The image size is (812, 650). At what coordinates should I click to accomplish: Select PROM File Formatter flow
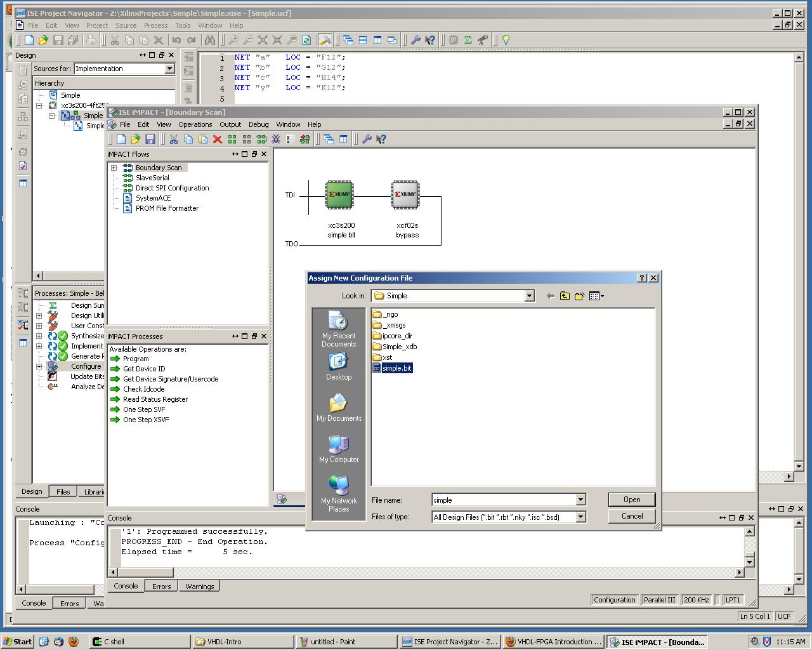160,208
